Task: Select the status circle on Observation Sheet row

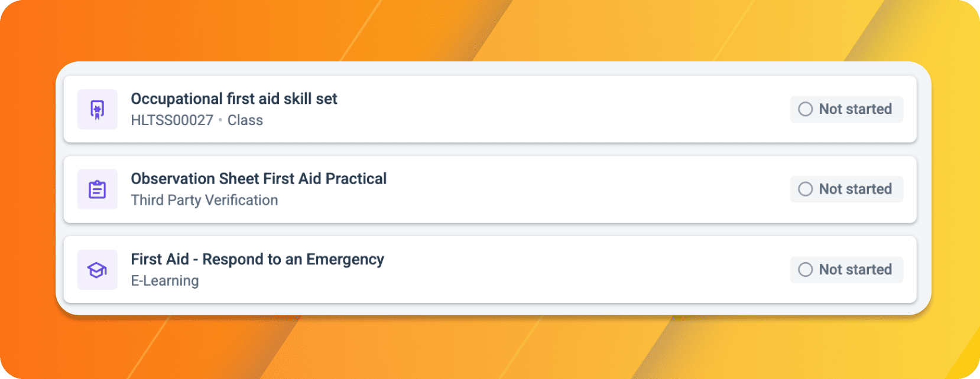Action: pos(804,189)
